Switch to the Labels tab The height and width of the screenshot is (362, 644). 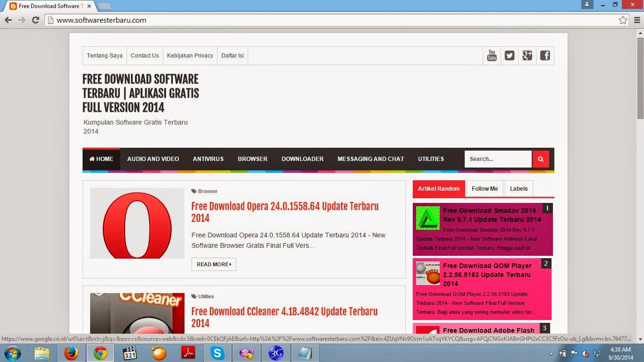519,189
